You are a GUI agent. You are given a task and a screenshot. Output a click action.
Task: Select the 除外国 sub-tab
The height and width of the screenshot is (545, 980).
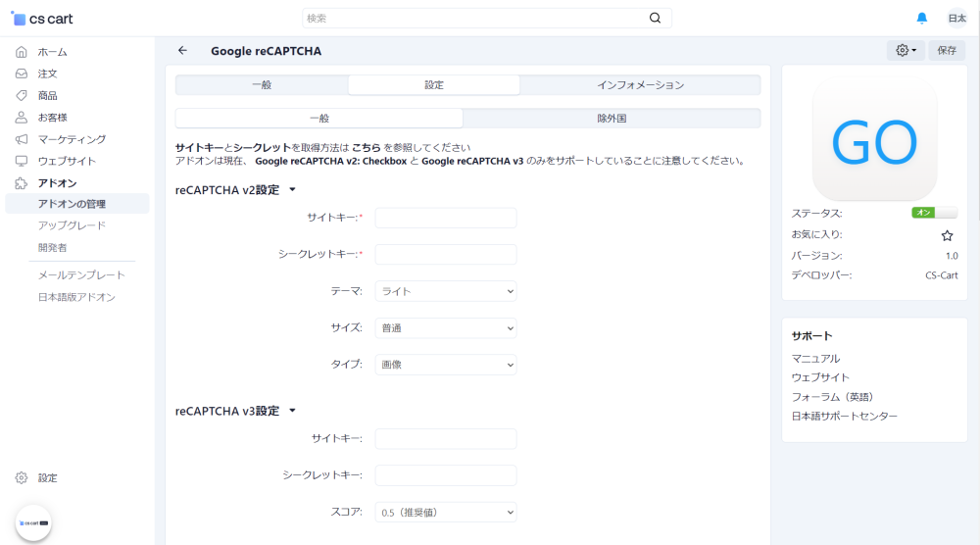coord(612,119)
